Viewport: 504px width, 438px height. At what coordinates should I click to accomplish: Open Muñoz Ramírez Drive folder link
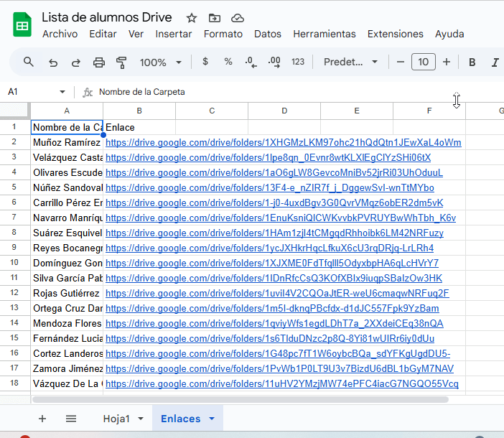pos(283,142)
